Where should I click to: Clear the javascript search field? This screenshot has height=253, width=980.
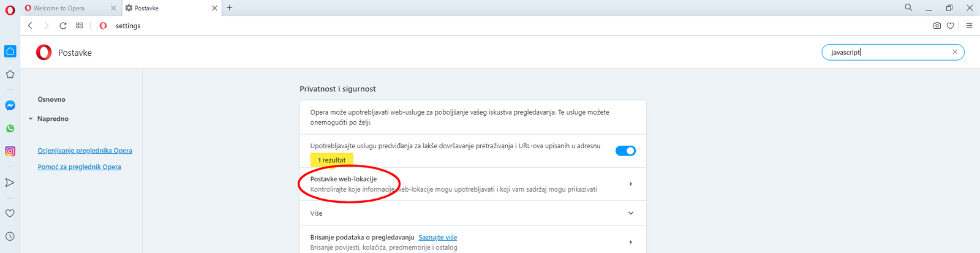(x=954, y=52)
